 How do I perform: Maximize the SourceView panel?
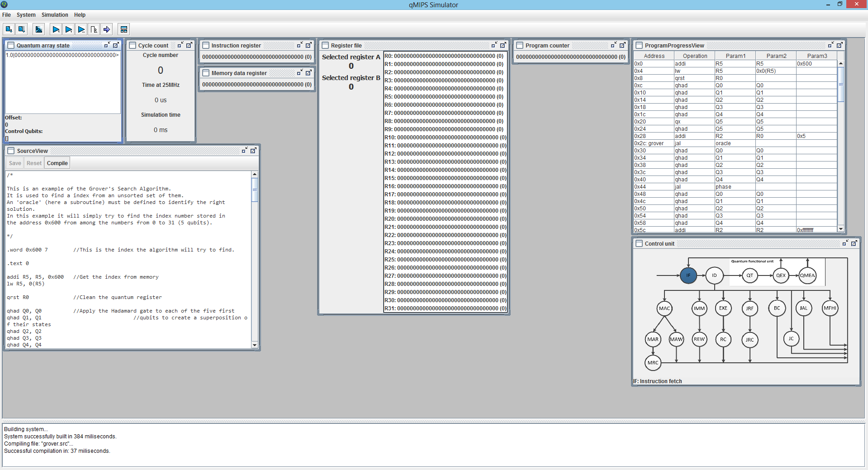coord(253,151)
